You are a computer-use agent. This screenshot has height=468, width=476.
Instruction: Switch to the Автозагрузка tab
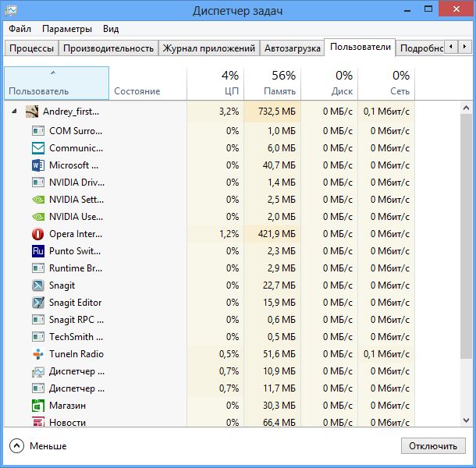tap(292, 48)
